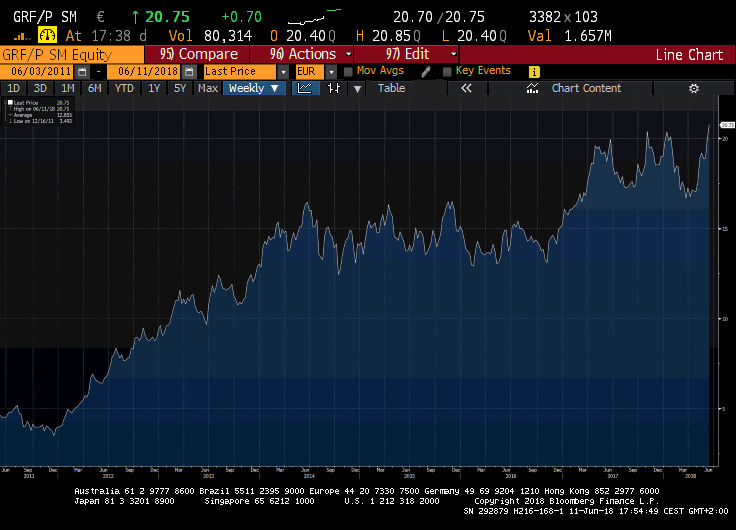Open the Weekly periodicity dropdown
This screenshot has width=736, height=530.
click(x=254, y=88)
